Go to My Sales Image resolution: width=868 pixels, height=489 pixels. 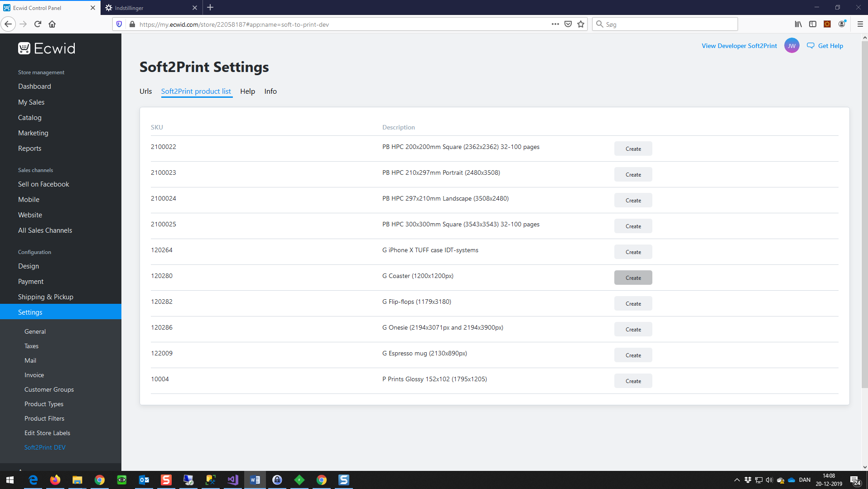[31, 102]
